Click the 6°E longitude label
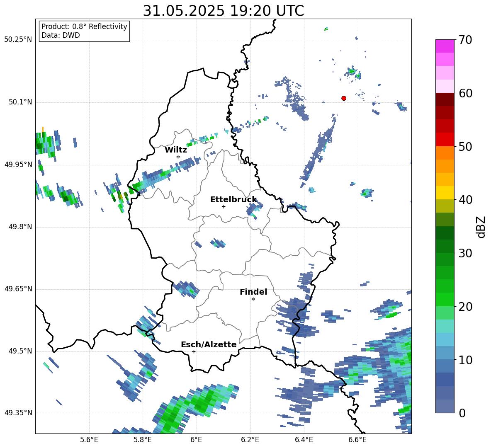 [196, 440]
